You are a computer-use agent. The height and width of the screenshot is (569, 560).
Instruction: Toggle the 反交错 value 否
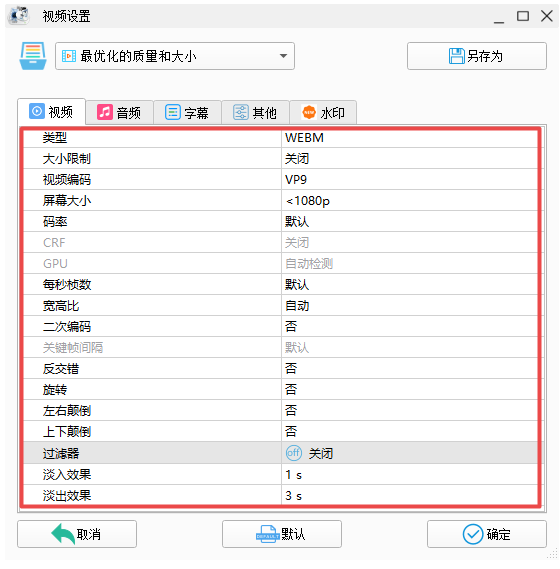tap(409, 369)
